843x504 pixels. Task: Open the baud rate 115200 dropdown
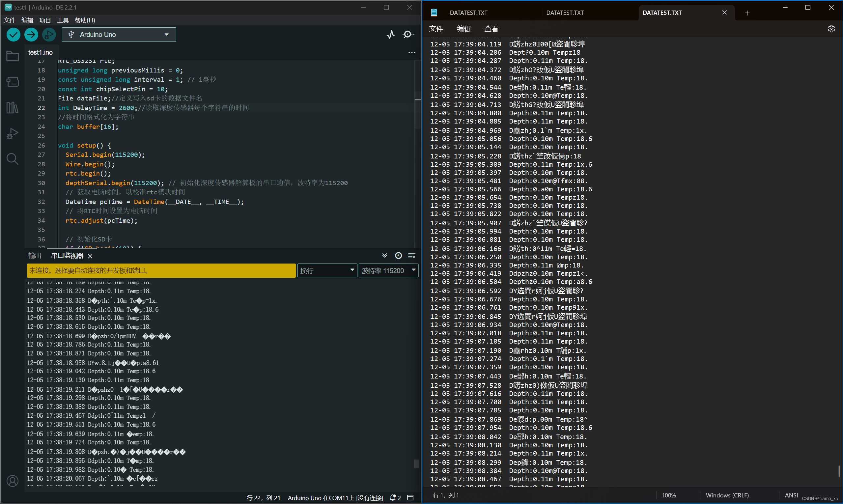pos(388,270)
